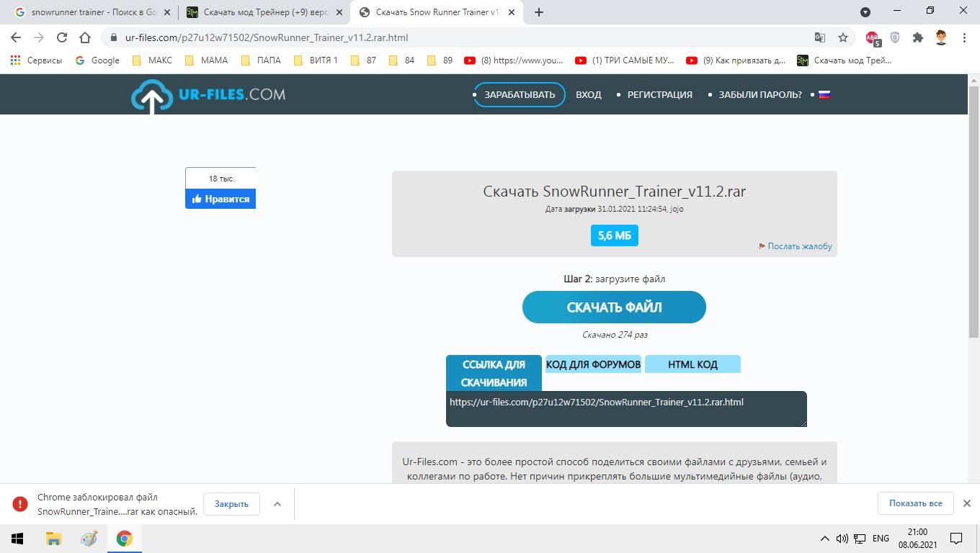Open the ВХОД login link
The image size is (980, 553).
point(588,94)
